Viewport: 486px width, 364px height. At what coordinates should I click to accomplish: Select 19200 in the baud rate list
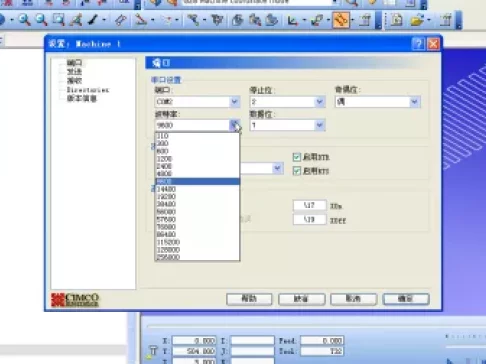click(197, 196)
